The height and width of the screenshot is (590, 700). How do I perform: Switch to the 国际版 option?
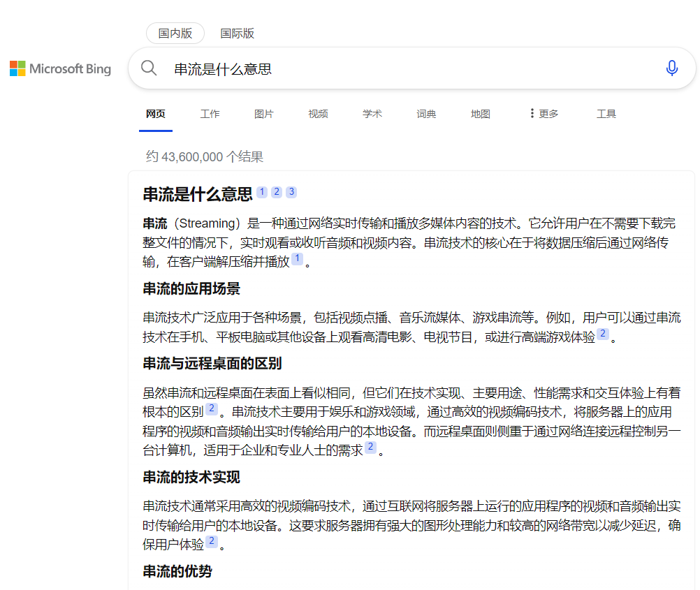coord(237,33)
